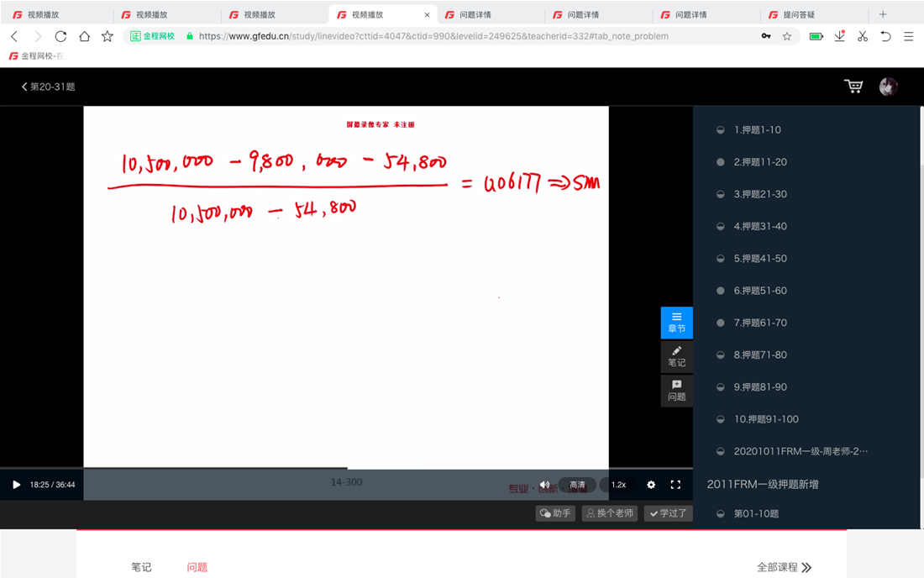Reload the page

pos(60,36)
